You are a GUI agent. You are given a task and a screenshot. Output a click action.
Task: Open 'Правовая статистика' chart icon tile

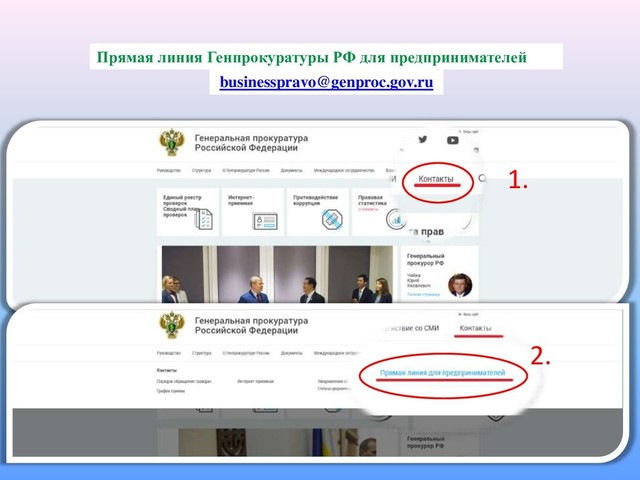coord(380,212)
